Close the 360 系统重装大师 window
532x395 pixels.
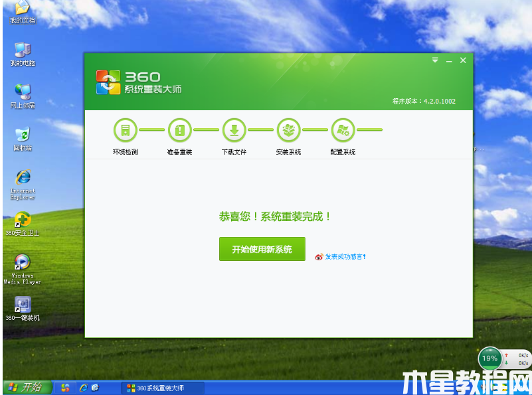pyautogui.click(x=463, y=60)
